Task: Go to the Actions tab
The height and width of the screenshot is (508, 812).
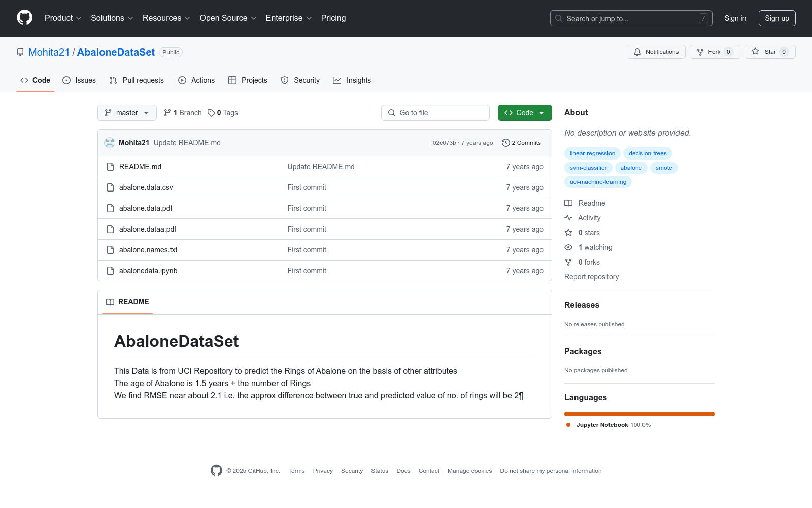Action: (196, 80)
